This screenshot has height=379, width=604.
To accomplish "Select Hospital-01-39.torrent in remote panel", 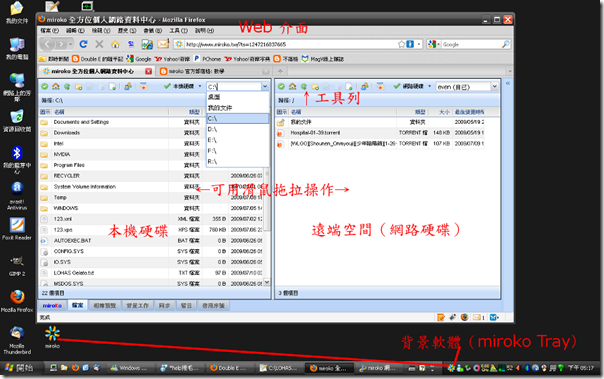I will 380,133.
